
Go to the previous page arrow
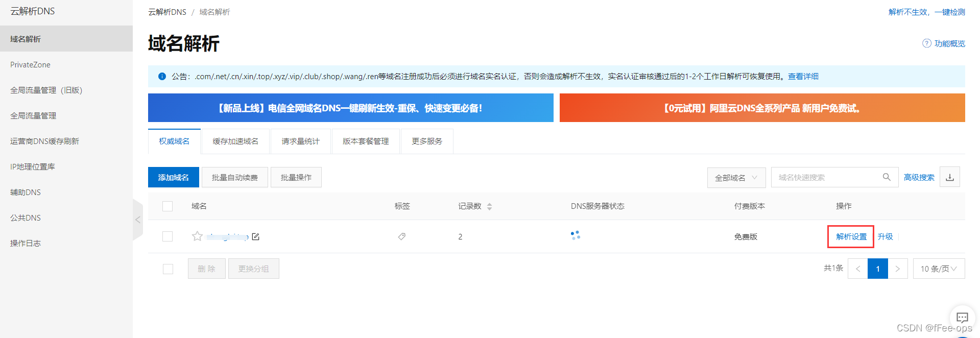858,269
